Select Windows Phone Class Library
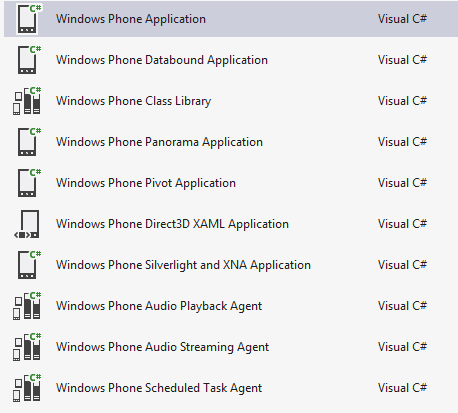The image size is (458, 413). [x=231, y=101]
